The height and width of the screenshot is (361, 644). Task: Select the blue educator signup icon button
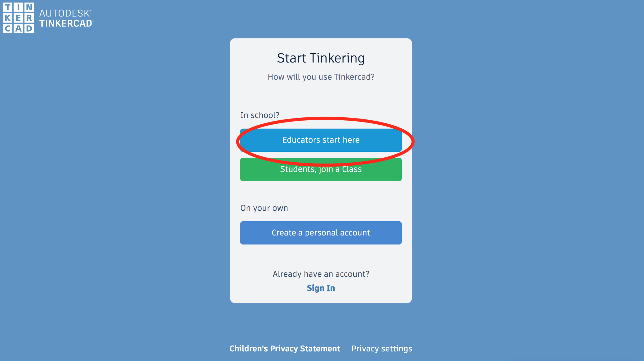pyautogui.click(x=321, y=140)
